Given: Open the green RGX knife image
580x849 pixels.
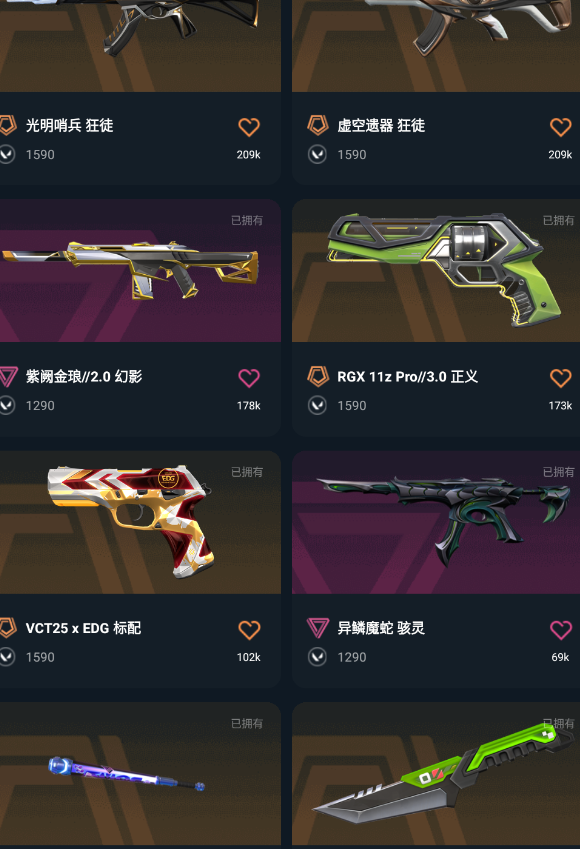Looking at the screenshot, I should point(436,774).
